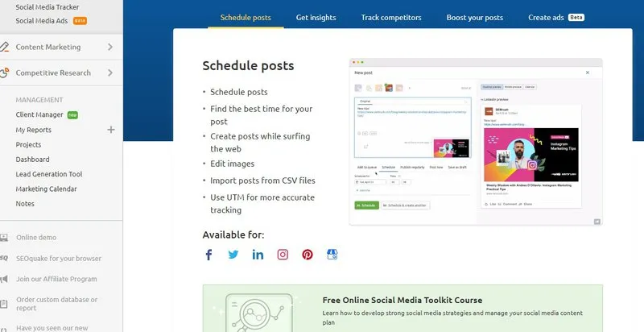Click the Content Marketing pencil icon
The height and width of the screenshot is (332, 644).
point(4,47)
